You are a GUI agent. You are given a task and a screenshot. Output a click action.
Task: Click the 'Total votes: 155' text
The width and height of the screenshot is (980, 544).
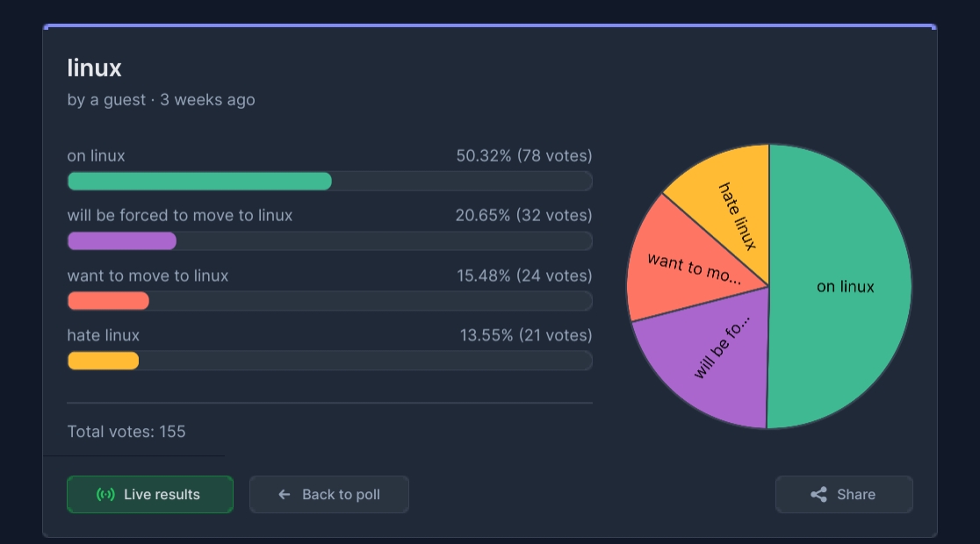coord(126,432)
